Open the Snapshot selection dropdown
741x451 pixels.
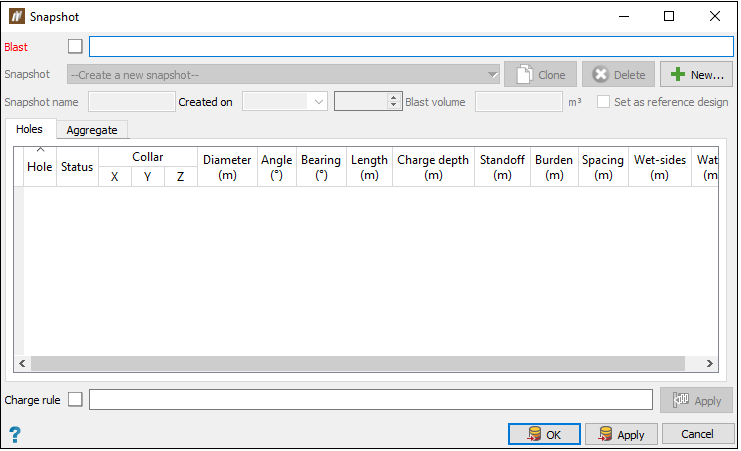point(283,75)
